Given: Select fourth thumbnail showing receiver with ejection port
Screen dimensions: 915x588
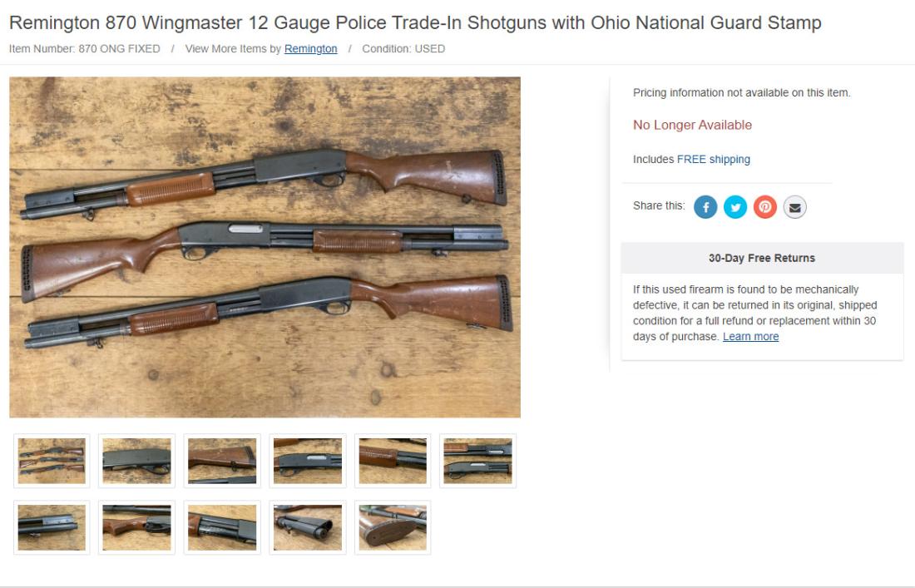Looking at the screenshot, I should pyautogui.click(x=308, y=461).
